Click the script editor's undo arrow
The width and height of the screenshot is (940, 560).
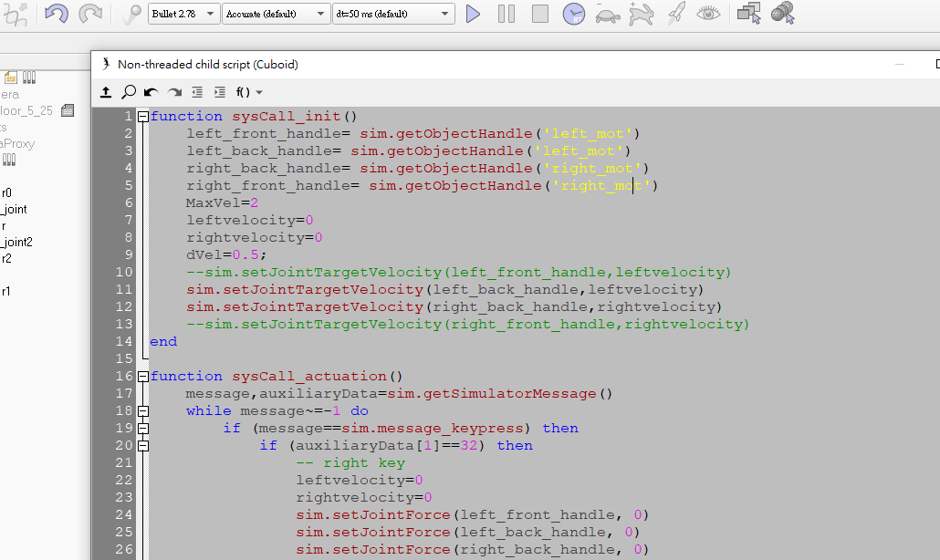coord(151,92)
